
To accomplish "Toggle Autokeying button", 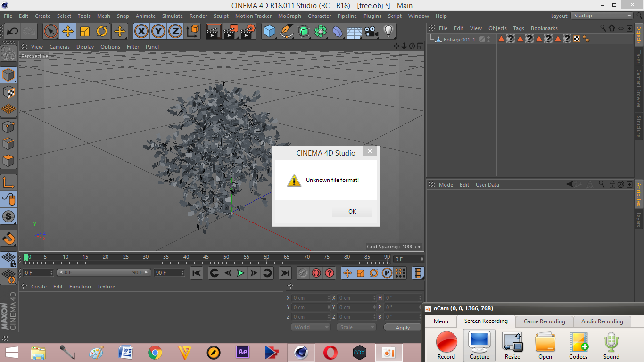I will tap(316, 273).
